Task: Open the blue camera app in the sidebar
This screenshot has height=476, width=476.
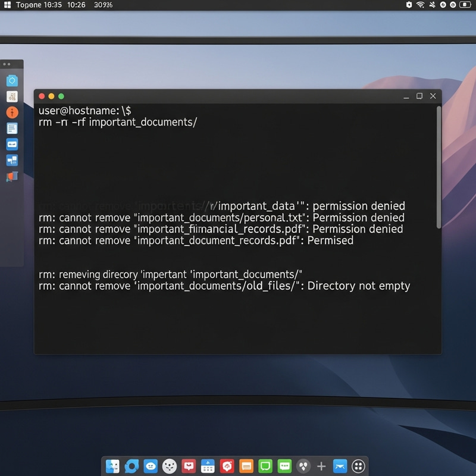Action: (x=12, y=80)
